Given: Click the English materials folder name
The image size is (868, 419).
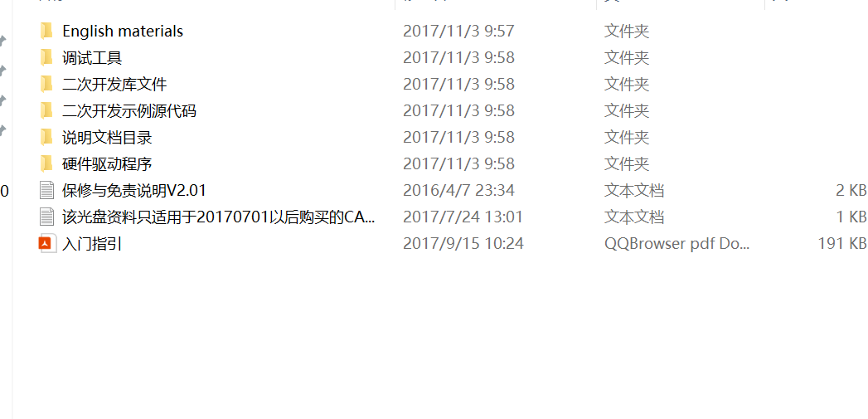Looking at the screenshot, I should coord(123,31).
